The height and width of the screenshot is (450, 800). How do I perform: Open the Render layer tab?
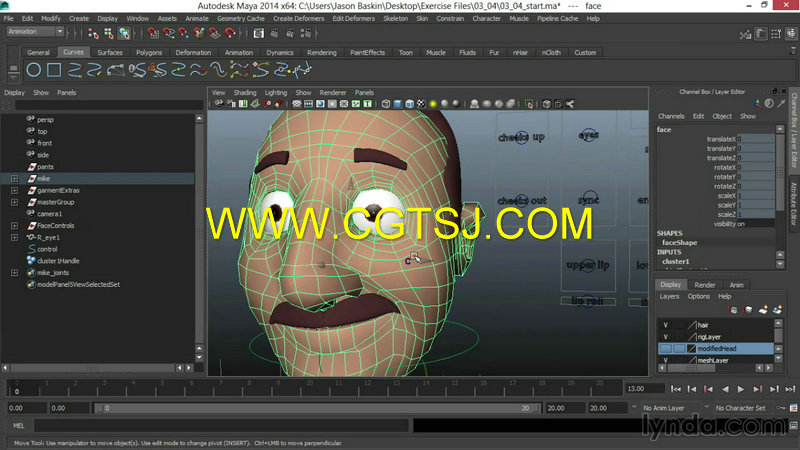705,285
